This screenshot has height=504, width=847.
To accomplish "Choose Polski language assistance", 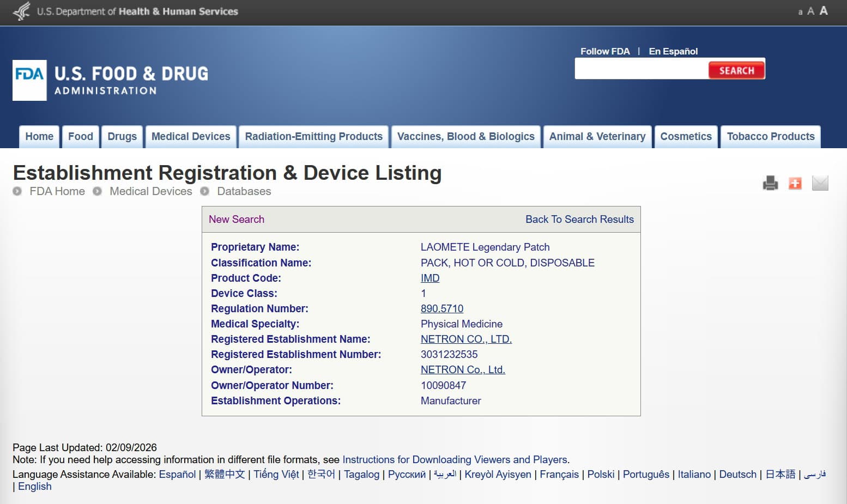I will tap(601, 474).
